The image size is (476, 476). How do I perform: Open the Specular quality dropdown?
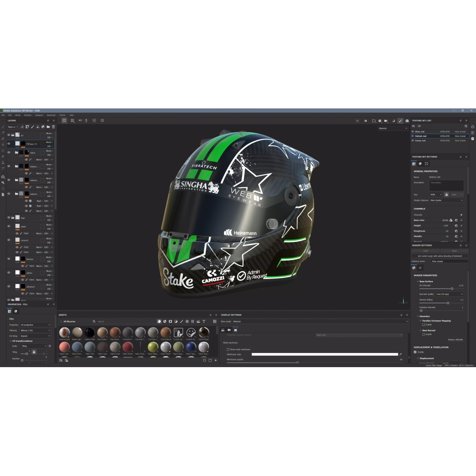click(450, 294)
